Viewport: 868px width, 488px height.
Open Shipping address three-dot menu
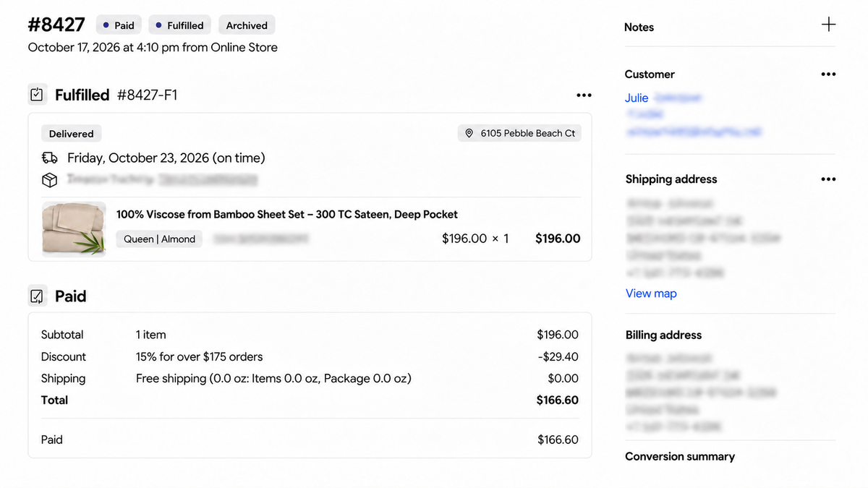pos(828,179)
